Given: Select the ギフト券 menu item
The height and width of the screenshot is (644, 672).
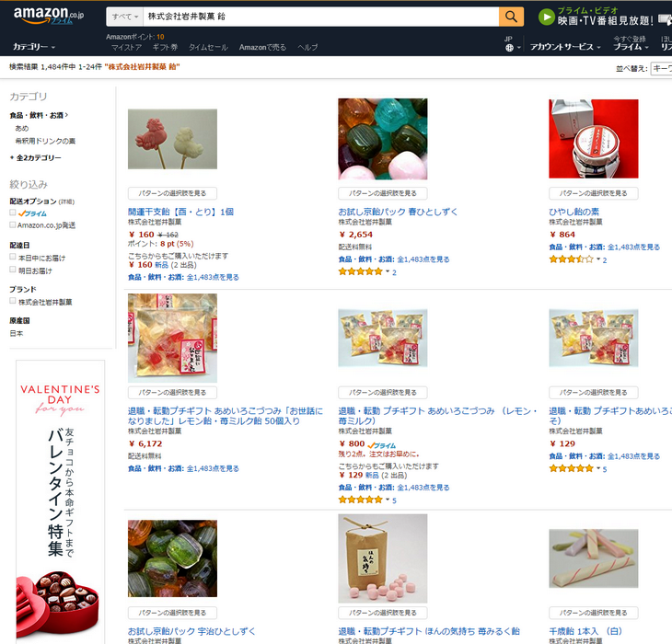Looking at the screenshot, I should click(x=165, y=48).
